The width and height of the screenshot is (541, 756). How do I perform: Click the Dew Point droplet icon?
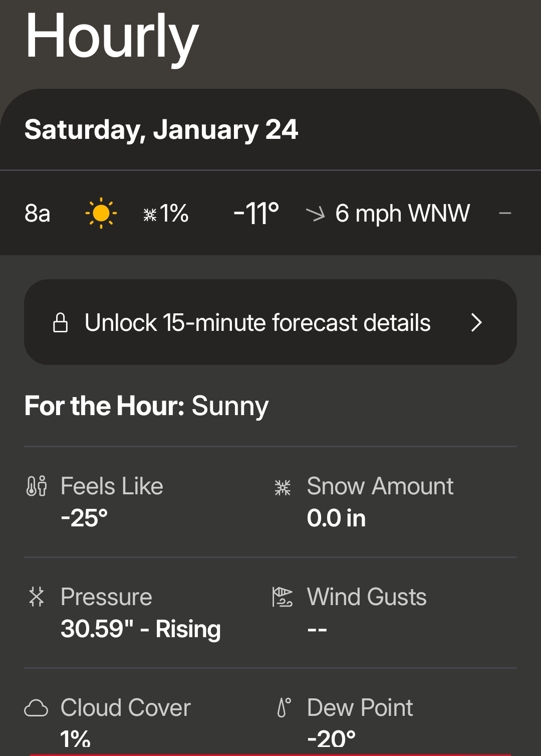click(x=284, y=708)
